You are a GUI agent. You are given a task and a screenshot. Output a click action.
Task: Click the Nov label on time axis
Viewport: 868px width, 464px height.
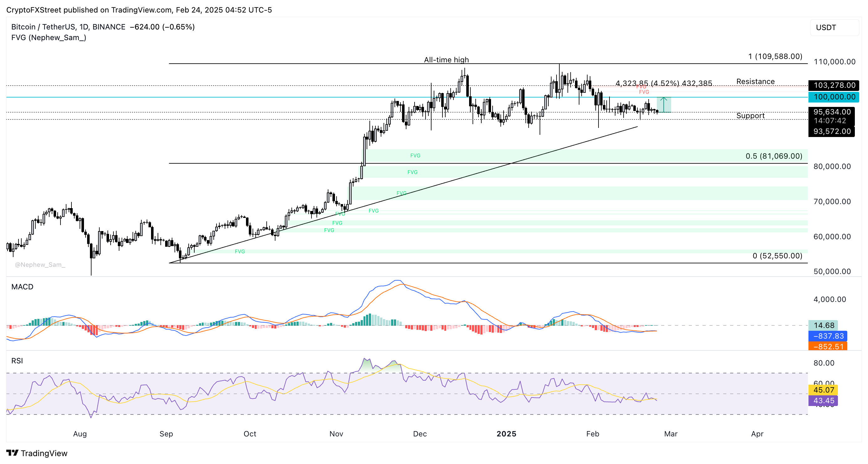click(x=336, y=434)
